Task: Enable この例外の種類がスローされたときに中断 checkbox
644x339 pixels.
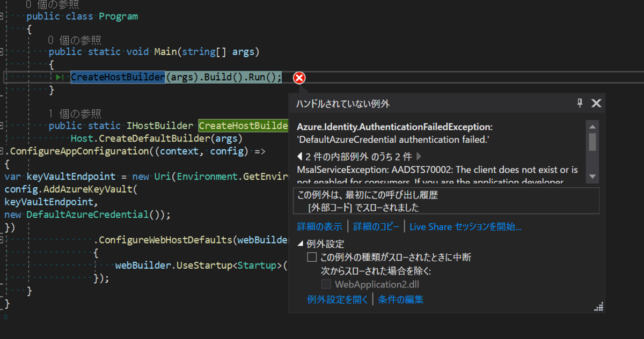Action: pos(312,257)
